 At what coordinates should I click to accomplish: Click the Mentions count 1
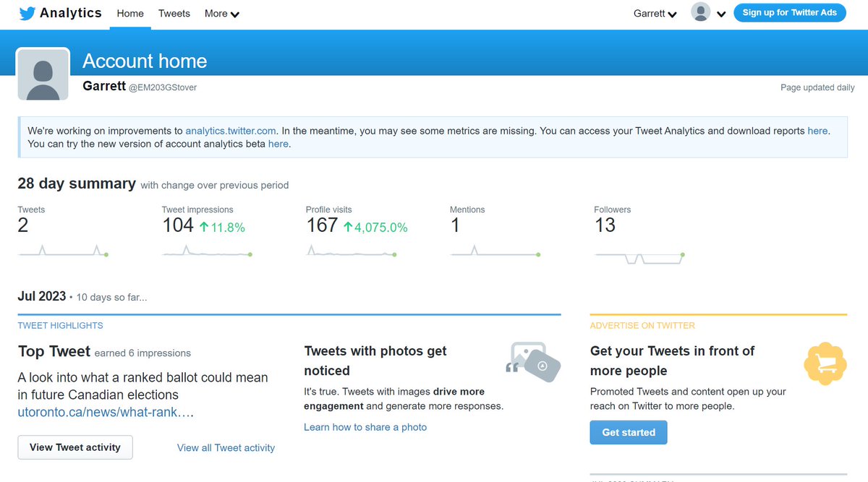[455, 225]
